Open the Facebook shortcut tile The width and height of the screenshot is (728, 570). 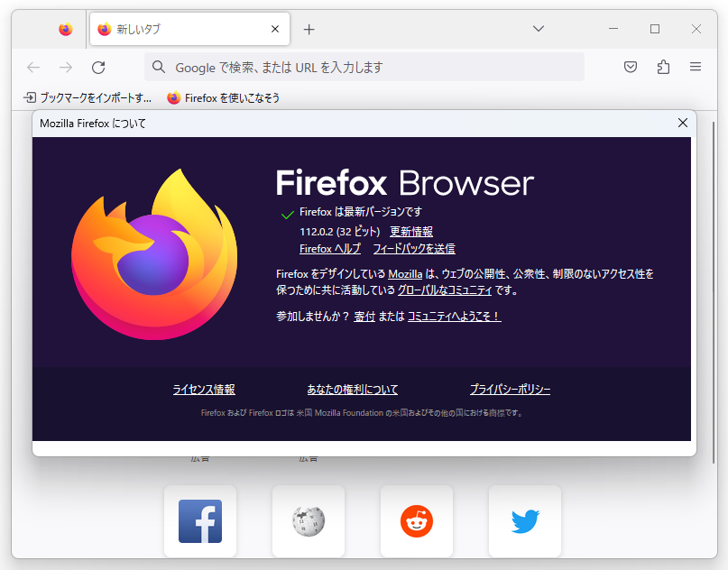[199, 521]
